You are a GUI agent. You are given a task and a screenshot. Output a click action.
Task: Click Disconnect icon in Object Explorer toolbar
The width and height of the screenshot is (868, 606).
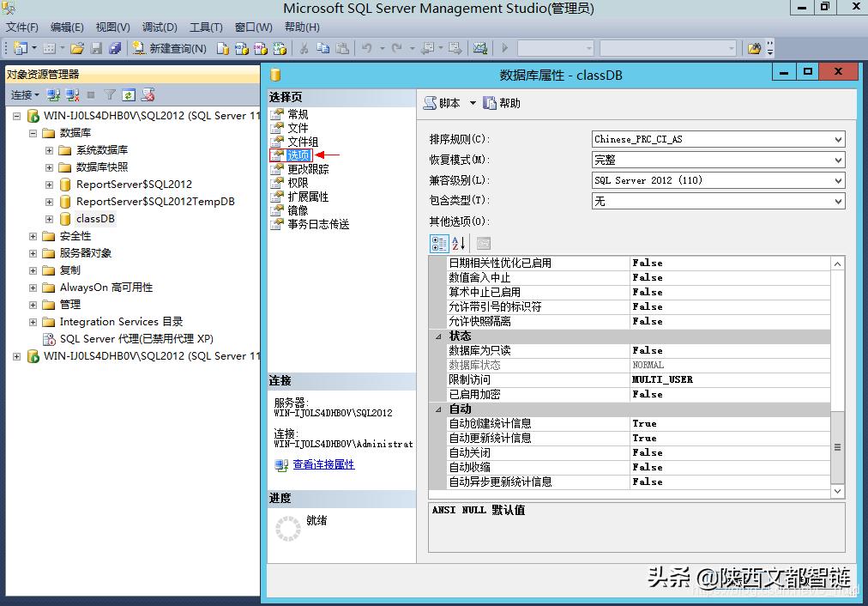73,95
